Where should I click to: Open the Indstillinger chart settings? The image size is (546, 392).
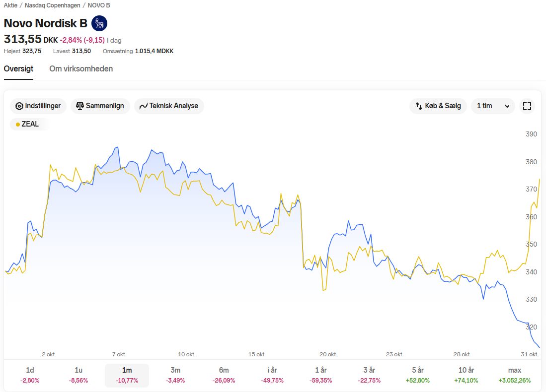tap(38, 106)
